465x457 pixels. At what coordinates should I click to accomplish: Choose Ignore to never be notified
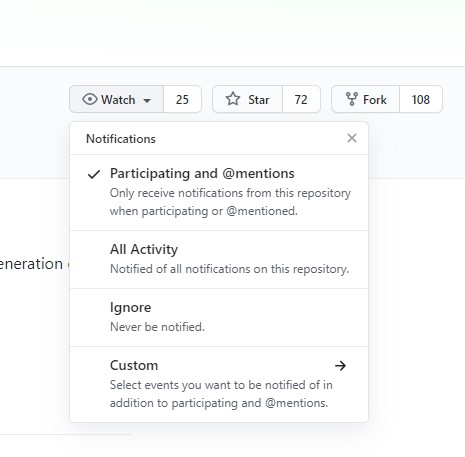(219, 317)
